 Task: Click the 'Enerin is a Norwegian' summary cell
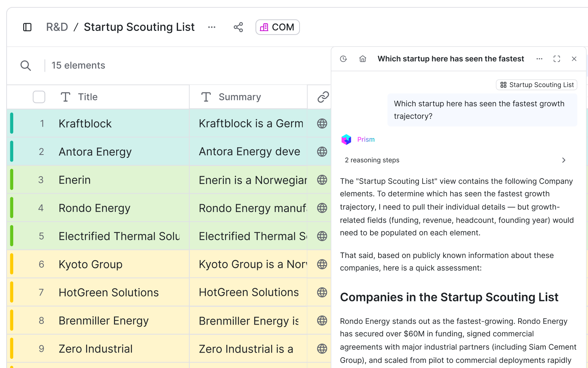[x=248, y=180]
